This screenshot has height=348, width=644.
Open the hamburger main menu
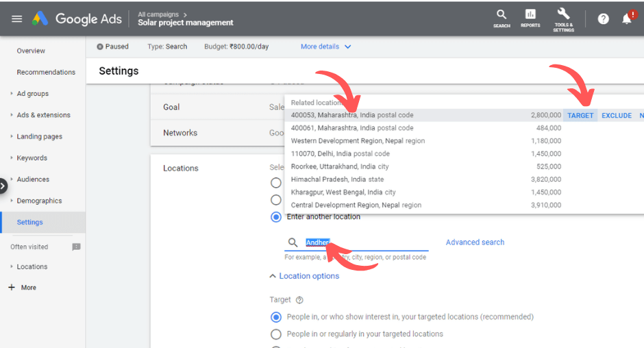click(17, 19)
